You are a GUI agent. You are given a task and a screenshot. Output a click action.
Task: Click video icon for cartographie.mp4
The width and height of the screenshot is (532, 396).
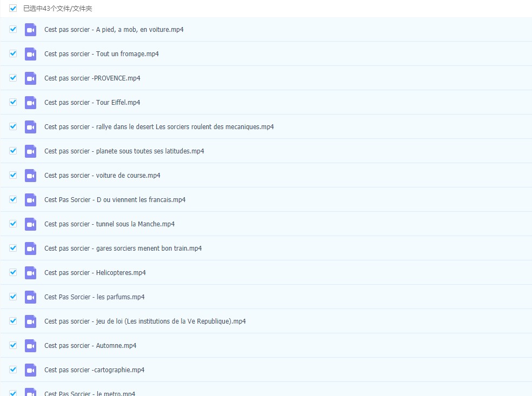(31, 370)
